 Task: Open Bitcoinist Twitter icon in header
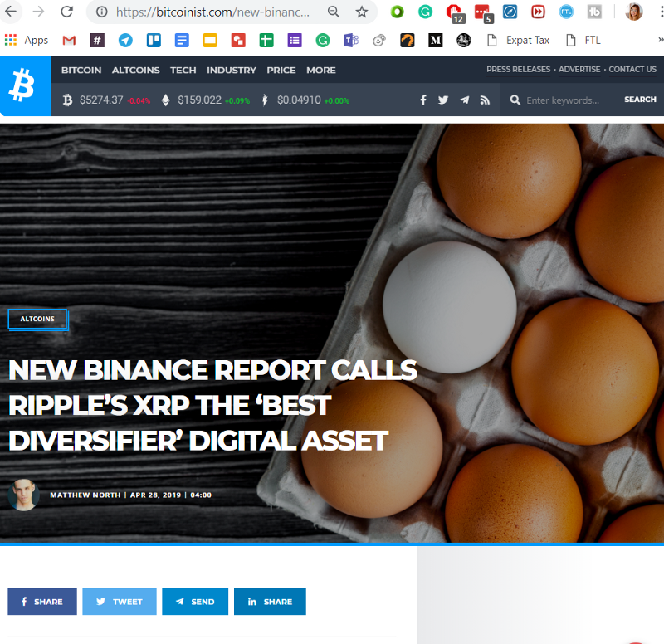[443, 100]
